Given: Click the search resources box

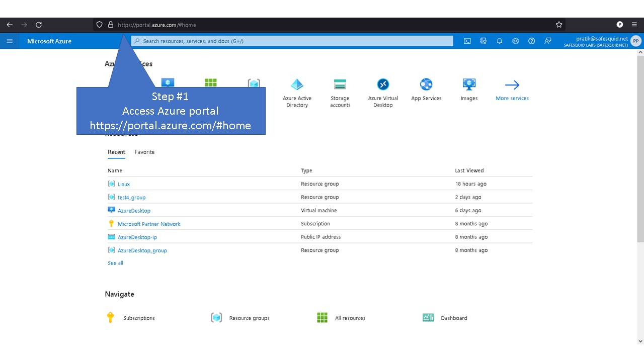Looking at the screenshot, I should [x=292, y=41].
